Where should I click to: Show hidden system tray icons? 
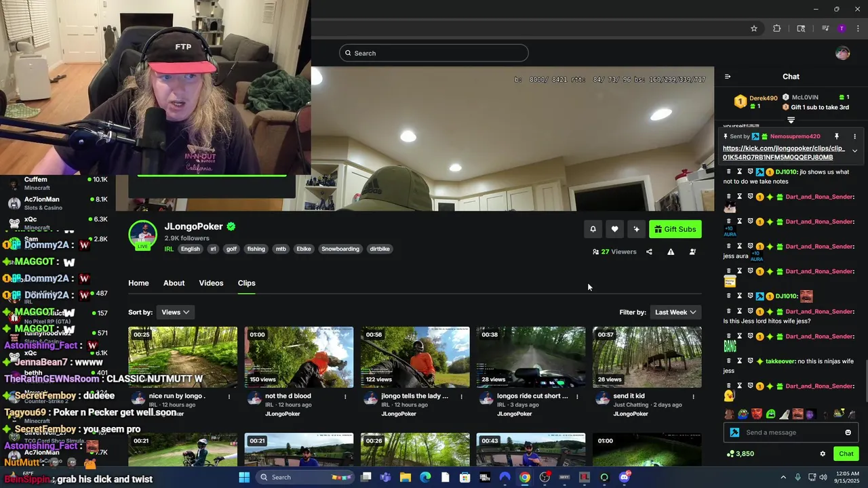point(783,477)
